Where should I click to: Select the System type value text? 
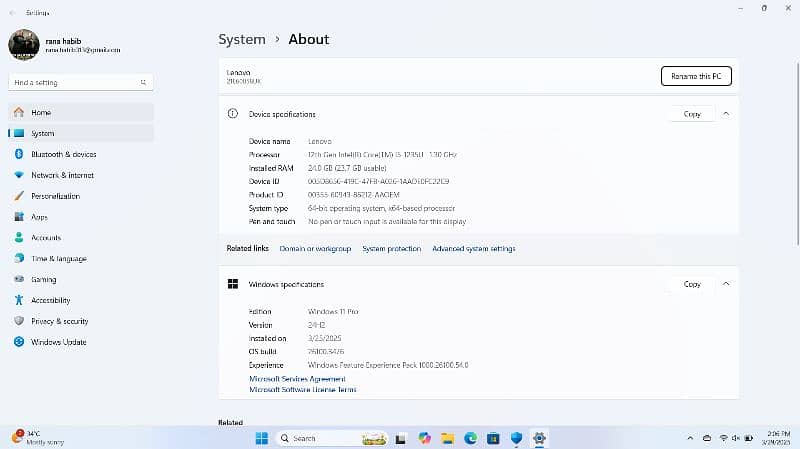381,208
